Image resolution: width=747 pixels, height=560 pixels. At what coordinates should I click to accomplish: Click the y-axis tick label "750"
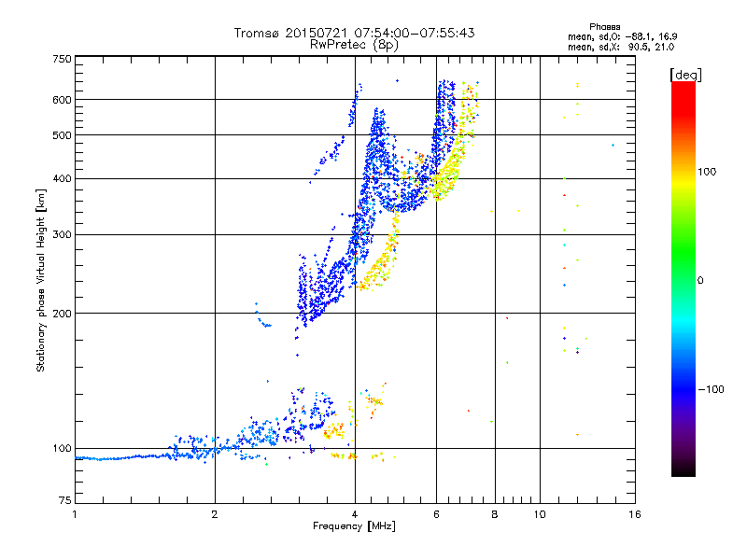click(x=63, y=59)
